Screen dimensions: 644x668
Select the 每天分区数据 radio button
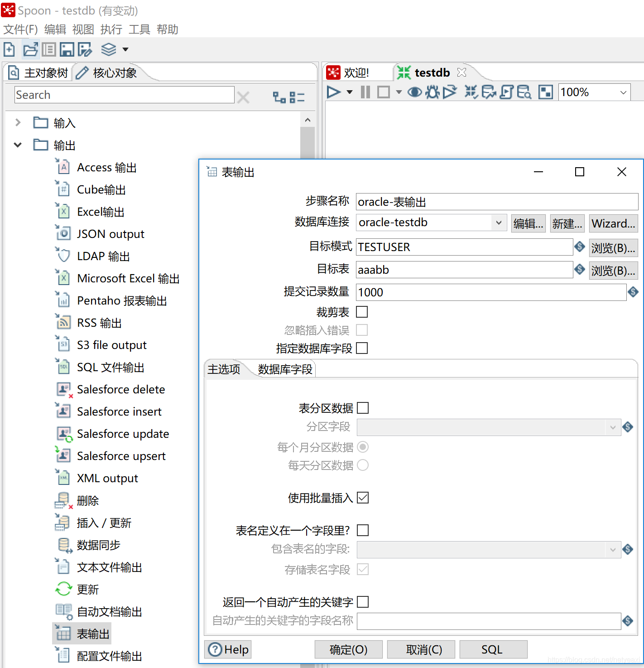tap(363, 465)
